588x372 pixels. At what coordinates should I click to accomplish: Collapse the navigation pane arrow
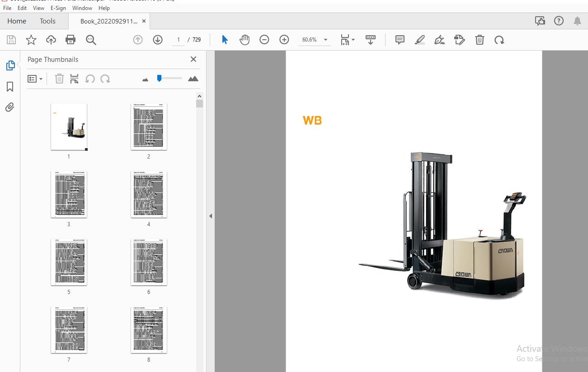[210, 216]
